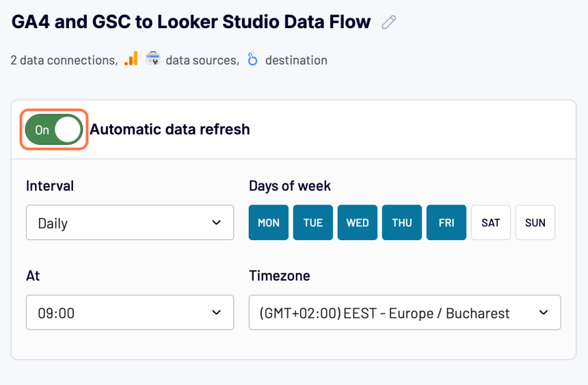Enable SAT in days of week
The image size is (588, 385).
point(491,222)
